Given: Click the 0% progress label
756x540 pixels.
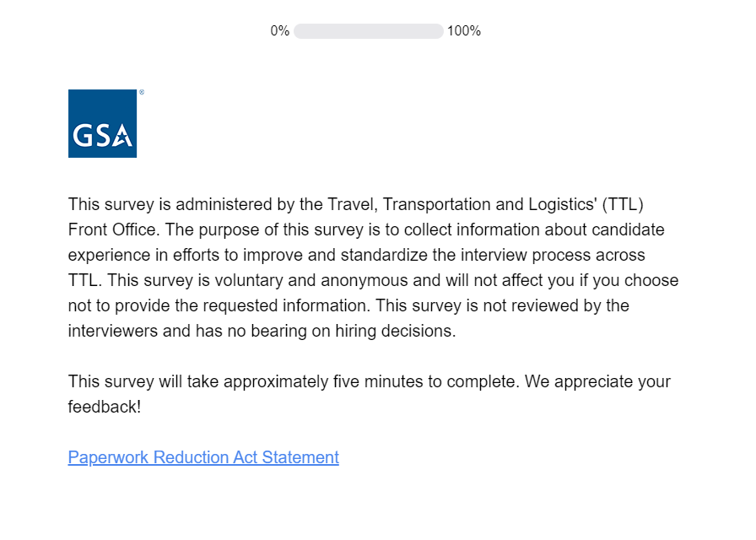Looking at the screenshot, I should 279,31.
